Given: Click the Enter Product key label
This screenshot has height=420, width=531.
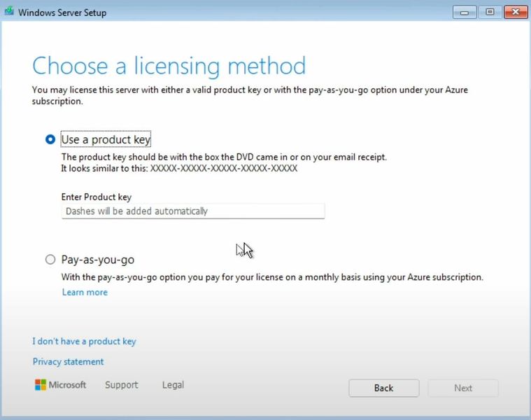Looking at the screenshot, I should (x=97, y=197).
